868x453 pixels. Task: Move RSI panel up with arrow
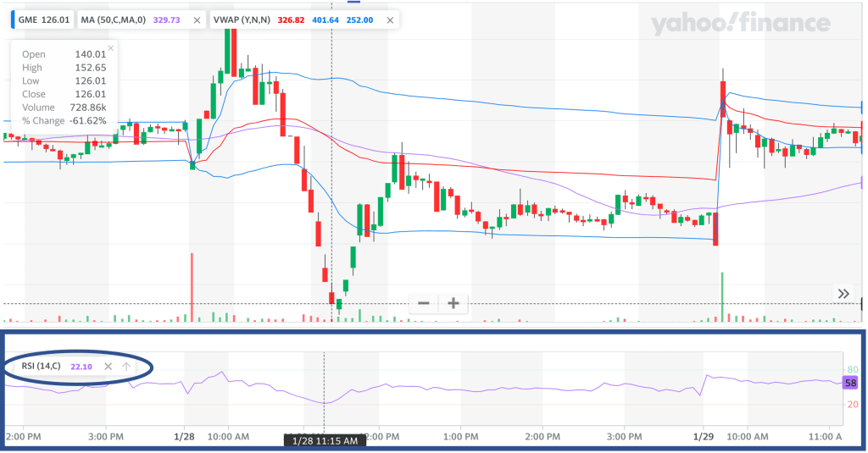click(125, 367)
